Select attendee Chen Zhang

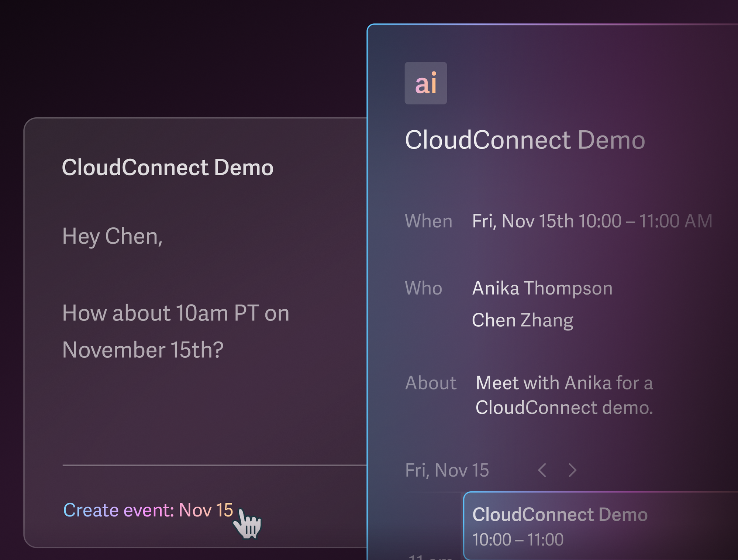click(x=523, y=320)
